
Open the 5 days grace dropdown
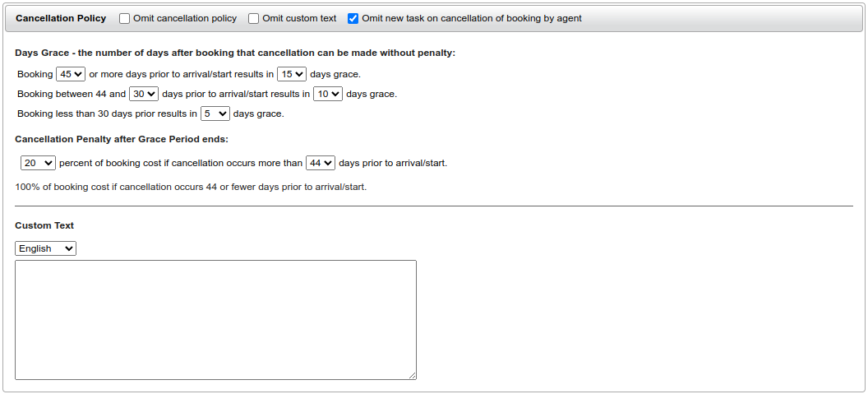click(x=215, y=114)
